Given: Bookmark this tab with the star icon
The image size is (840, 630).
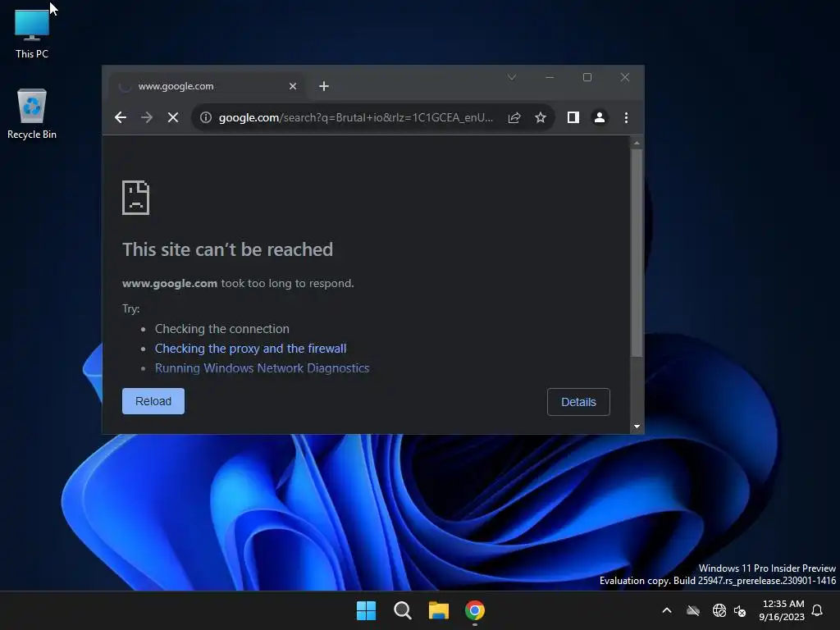Looking at the screenshot, I should [541, 117].
